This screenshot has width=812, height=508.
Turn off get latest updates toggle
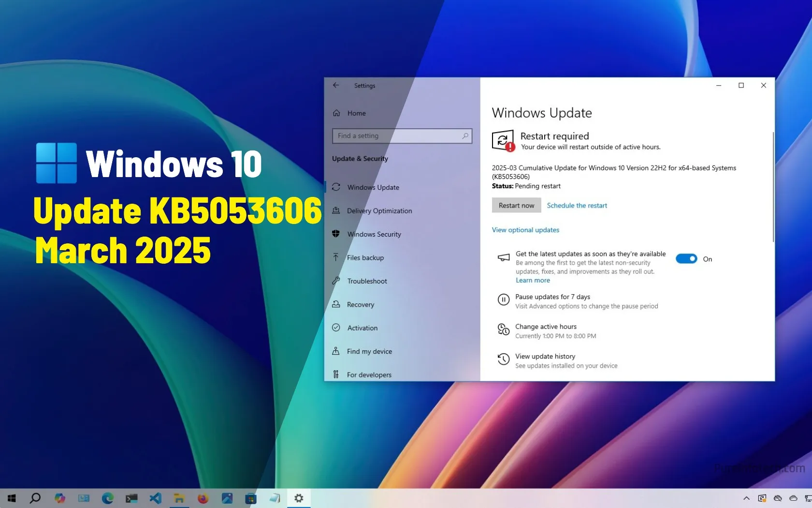tap(686, 259)
